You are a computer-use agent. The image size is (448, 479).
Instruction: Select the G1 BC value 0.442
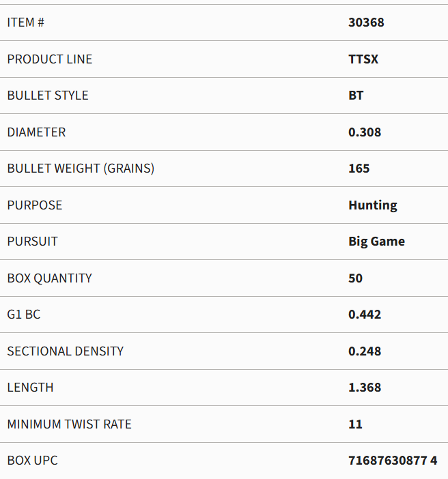pyautogui.click(x=365, y=315)
